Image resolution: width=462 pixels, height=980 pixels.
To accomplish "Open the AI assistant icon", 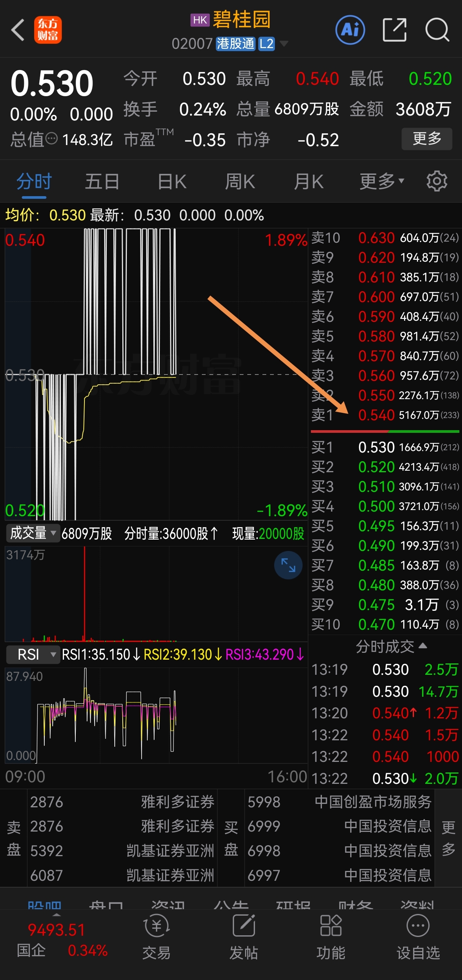I will point(350,30).
